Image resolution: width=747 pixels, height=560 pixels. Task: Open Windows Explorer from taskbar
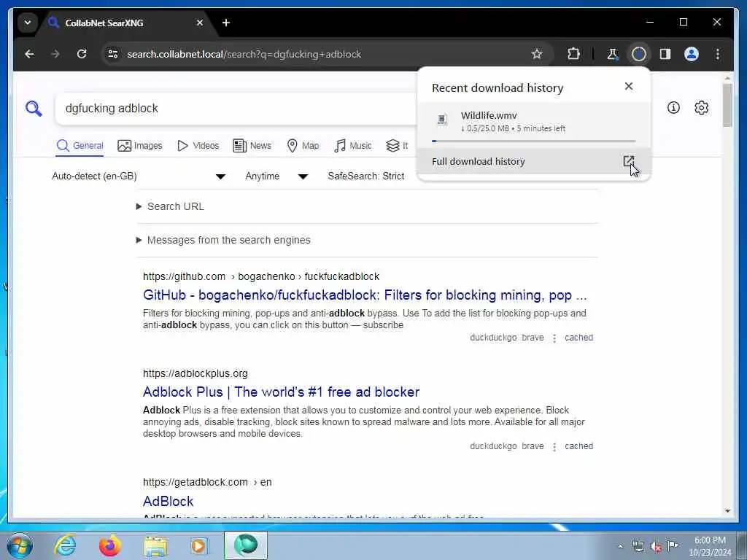tap(155, 545)
